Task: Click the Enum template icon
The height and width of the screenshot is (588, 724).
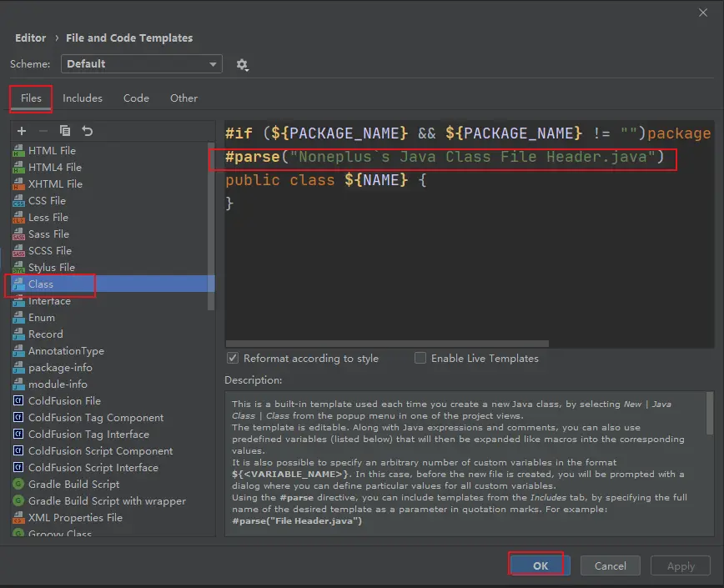Action: pos(18,318)
